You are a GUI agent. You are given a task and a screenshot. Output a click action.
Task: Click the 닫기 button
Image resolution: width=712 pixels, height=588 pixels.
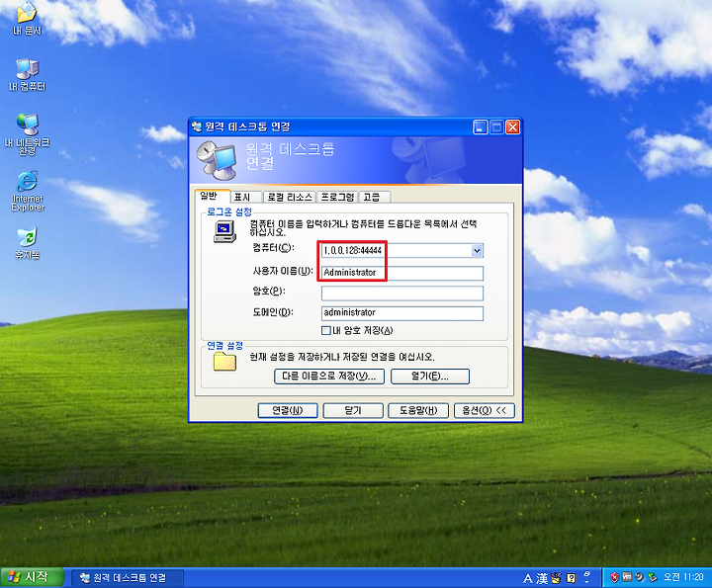(x=353, y=410)
